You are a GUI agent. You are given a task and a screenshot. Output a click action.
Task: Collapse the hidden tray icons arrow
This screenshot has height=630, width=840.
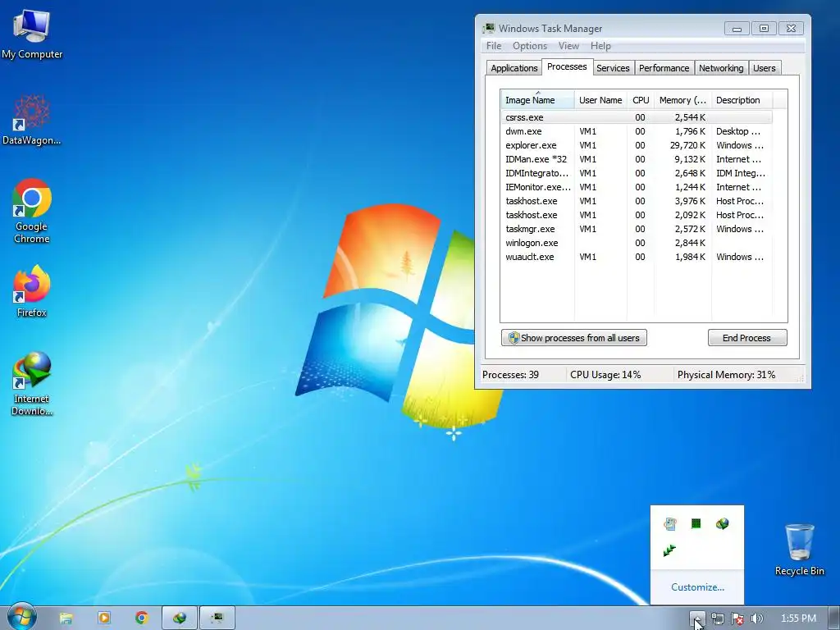tap(697, 619)
